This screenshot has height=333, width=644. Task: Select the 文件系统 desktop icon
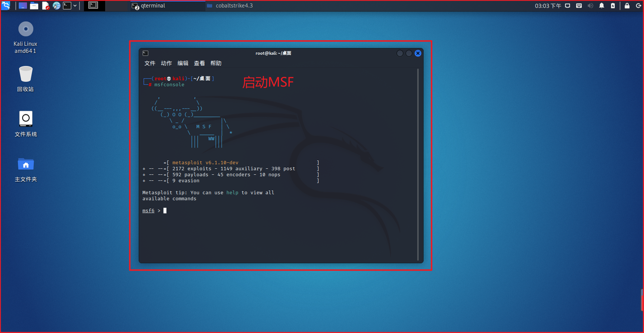[x=26, y=124]
